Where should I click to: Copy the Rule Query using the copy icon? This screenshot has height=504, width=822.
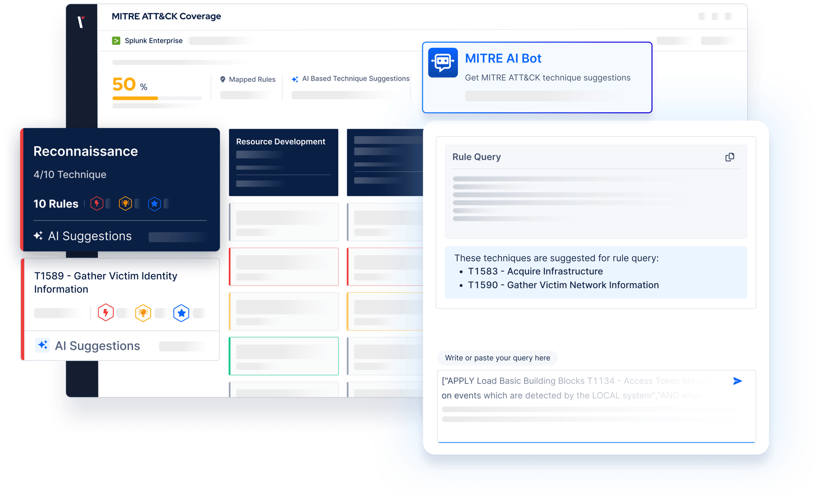[x=730, y=157]
